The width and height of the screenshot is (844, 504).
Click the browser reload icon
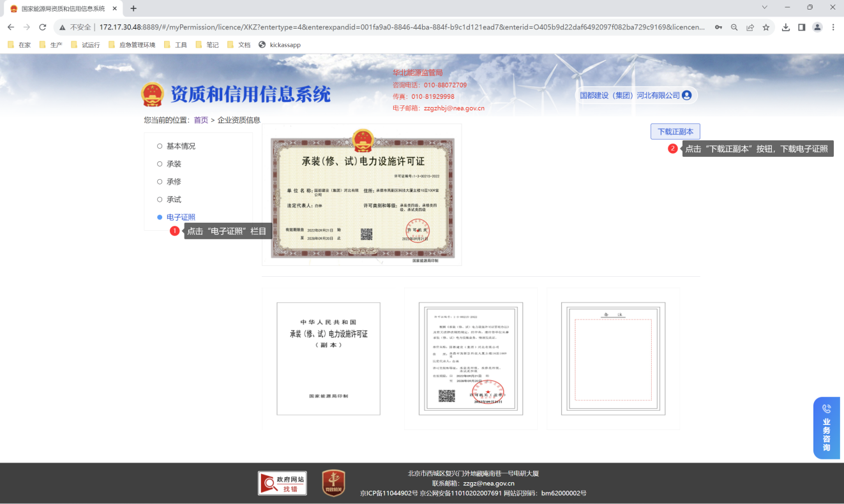point(43,27)
